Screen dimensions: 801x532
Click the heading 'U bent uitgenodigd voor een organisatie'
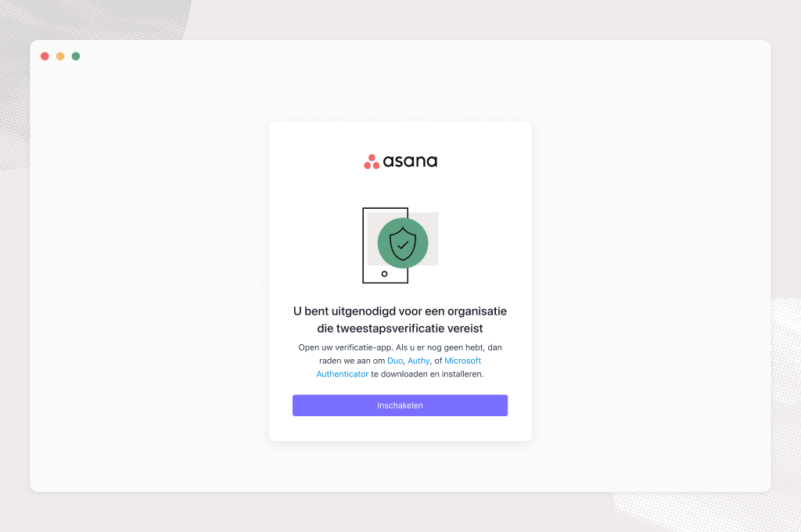(400, 311)
